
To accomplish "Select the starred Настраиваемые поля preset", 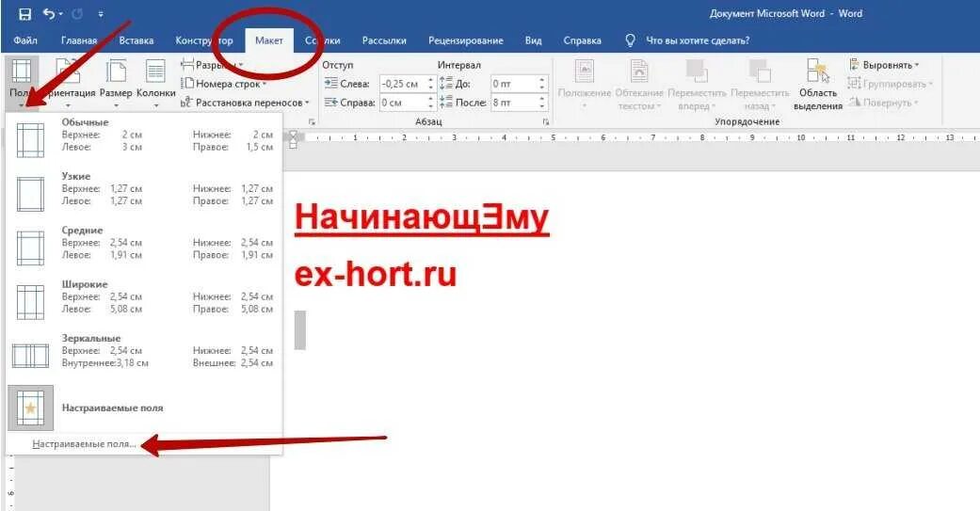I will point(144,407).
